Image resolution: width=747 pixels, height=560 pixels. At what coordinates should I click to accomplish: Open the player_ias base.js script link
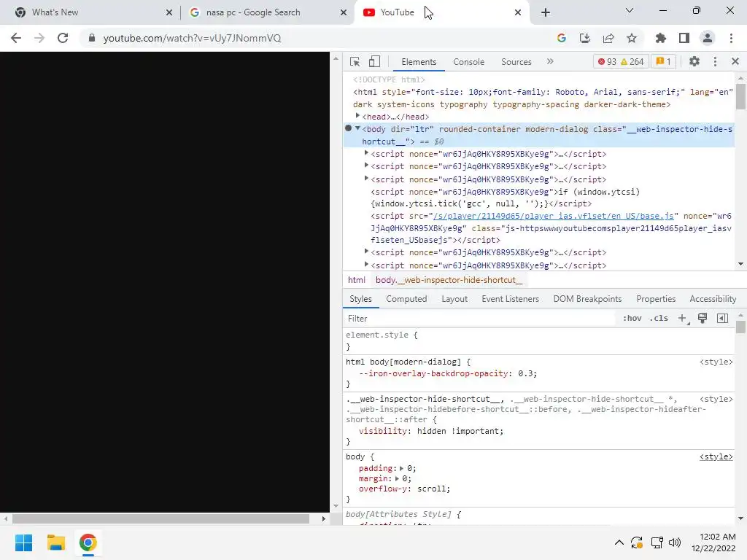pos(553,216)
